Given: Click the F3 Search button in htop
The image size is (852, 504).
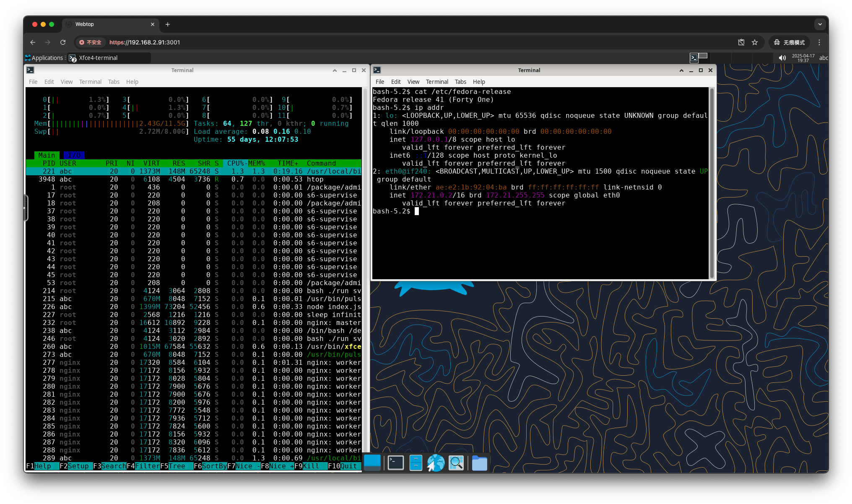Looking at the screenshot, I should click(x=109, y=466).
